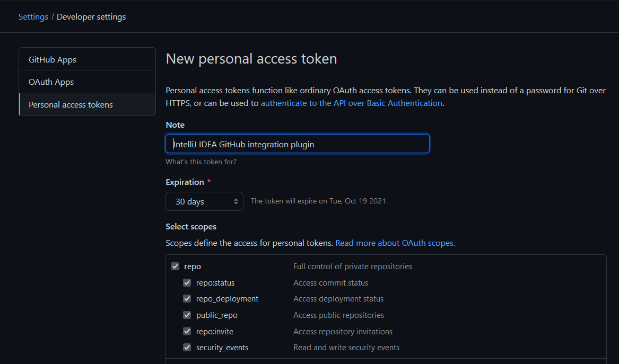This screenshot has height=364, width=619.
Task: Go to OAuth Apps section
Action: (51, 82)
